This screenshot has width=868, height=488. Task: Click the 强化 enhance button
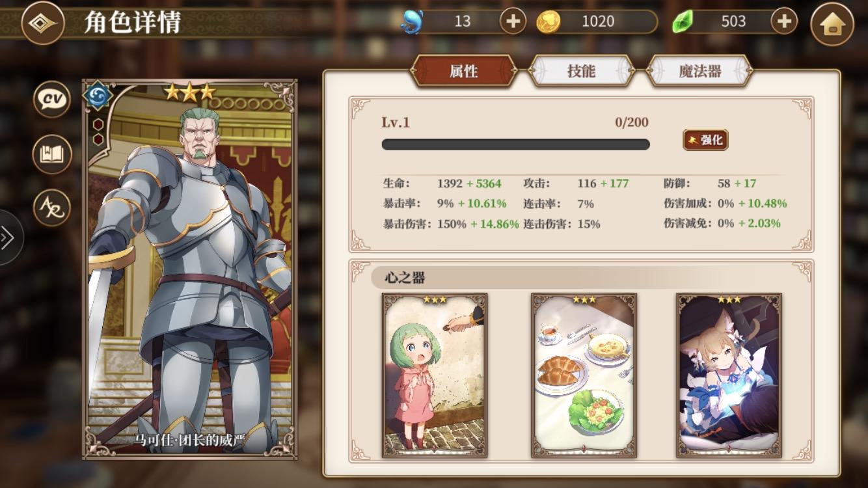pyautogui.click(x=705, y=140)
